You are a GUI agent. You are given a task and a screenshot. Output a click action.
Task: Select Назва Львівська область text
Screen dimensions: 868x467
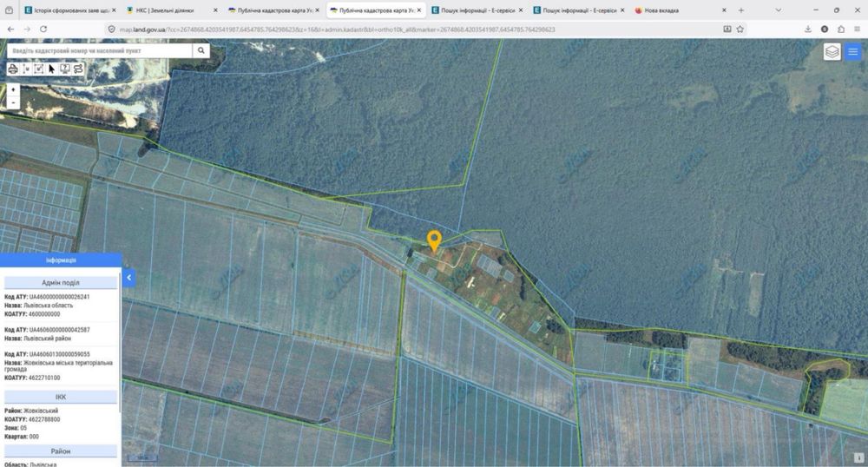click(x=39, y=306)
